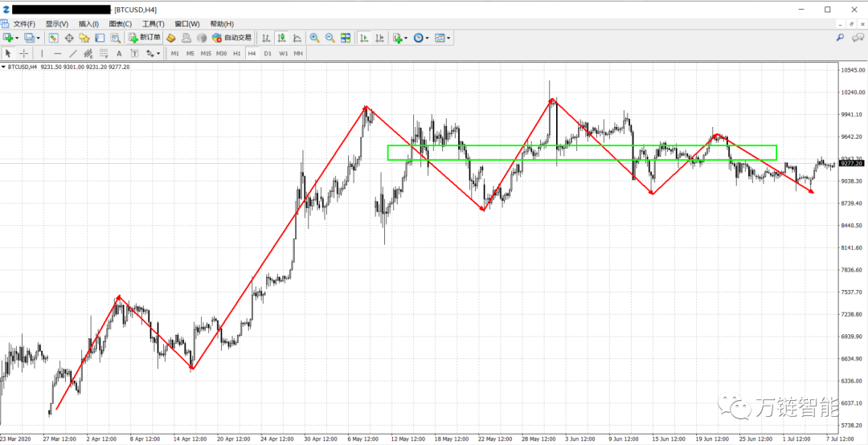The image size is (868, 445).
Task: Pick the vertical line drawing tool
Action: [x=42, y=53]
